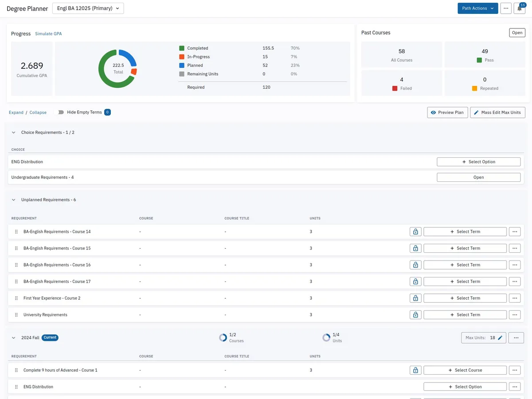Open Past Courses with the Open button
The width and height of the screenshot is (532, 399).
(x=517, y=33)
